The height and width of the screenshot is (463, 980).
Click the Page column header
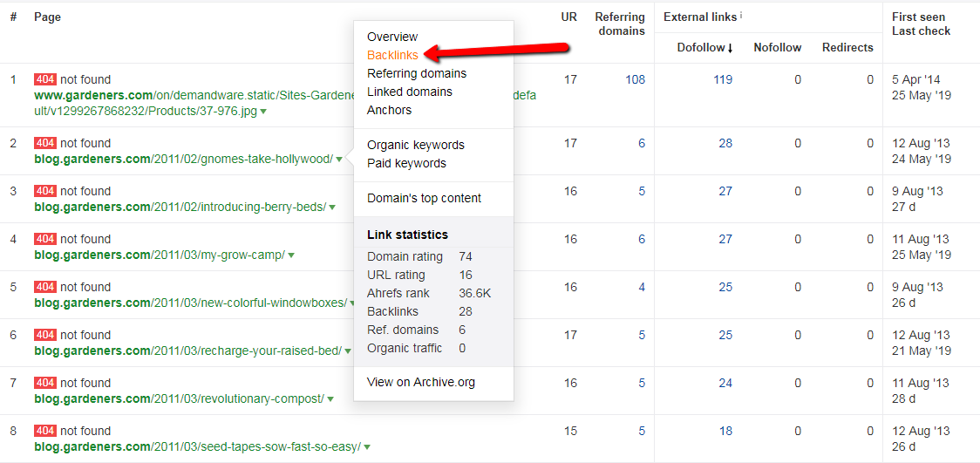[47, 17]
